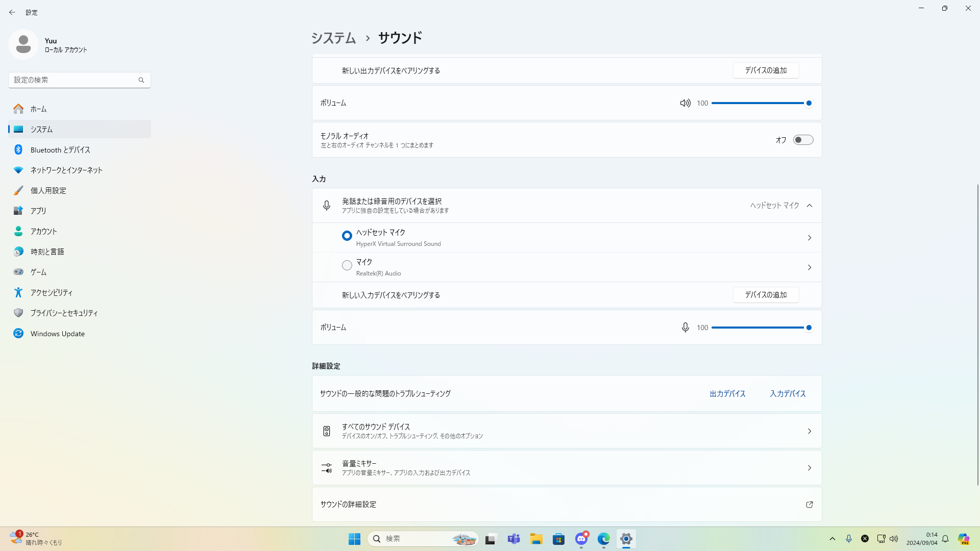980x551 pixels.
Task: Select the Realtek マイク radio button
Action: click(x=347, y=265)
